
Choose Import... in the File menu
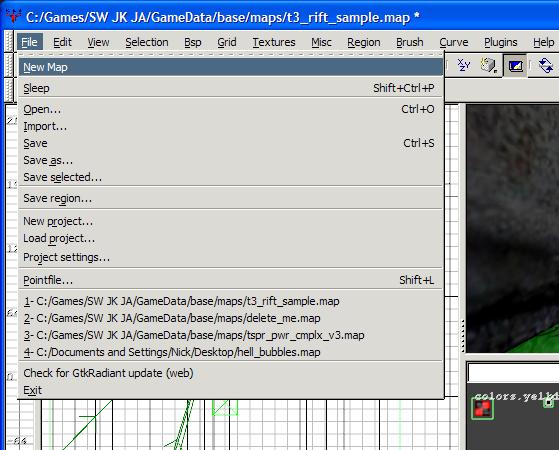click(231, 126)
